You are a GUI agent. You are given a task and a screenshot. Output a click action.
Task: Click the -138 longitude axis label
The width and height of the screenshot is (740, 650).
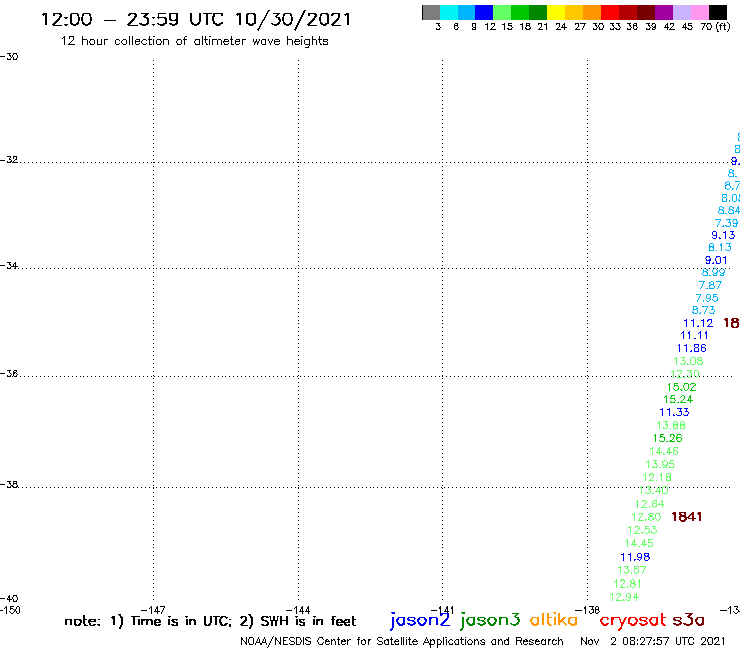point(588,610)
